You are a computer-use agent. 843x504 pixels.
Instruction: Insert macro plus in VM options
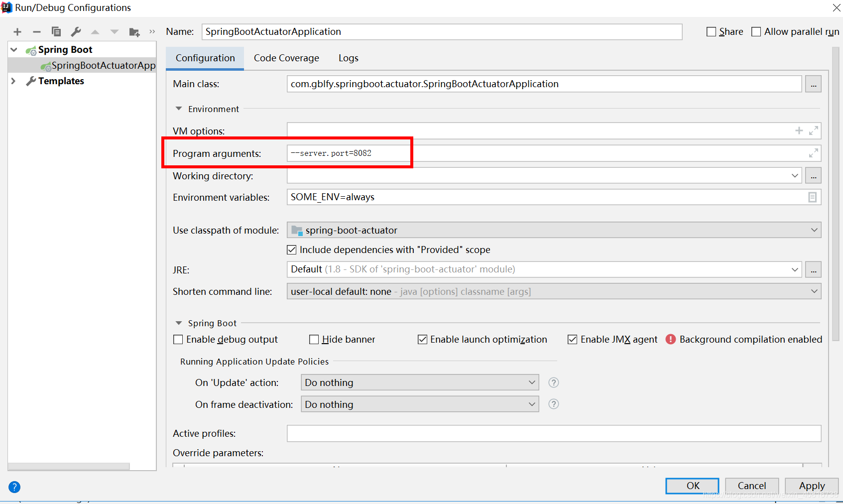pos(799,130)
